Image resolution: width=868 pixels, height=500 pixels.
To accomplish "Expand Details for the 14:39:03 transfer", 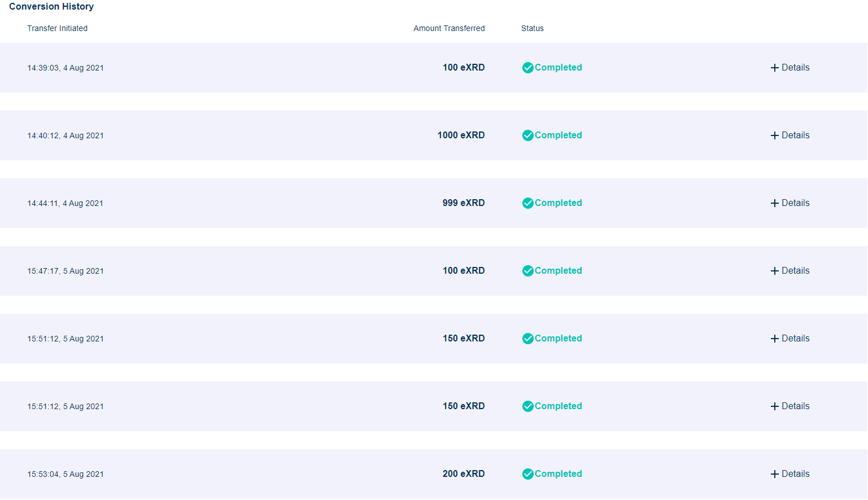I will 790,68.
